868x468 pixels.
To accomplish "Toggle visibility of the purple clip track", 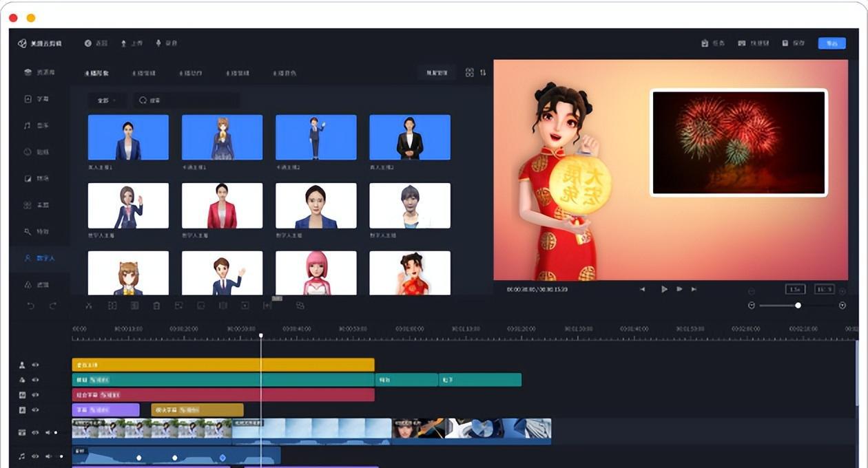I will tap(35, 410).
